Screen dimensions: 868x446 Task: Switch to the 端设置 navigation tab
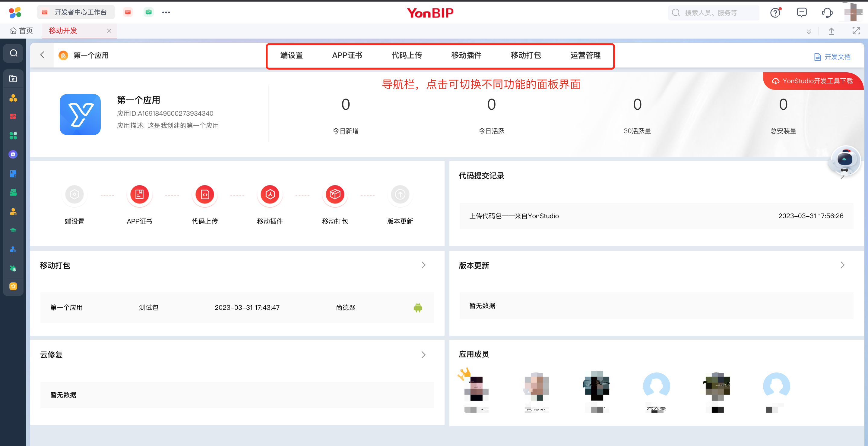pyautogui.click(x=291, y=55)
